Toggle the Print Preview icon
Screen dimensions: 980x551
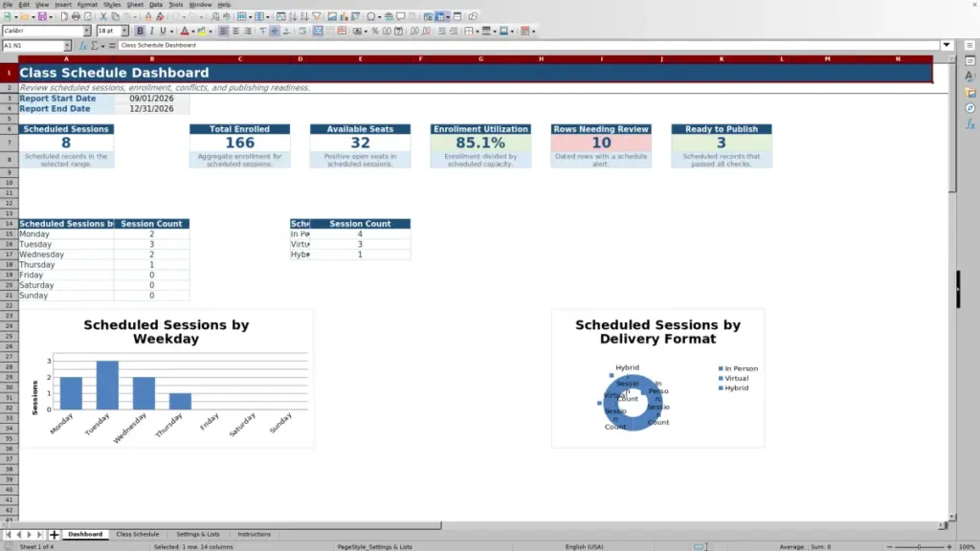click(x=88, y=16)
